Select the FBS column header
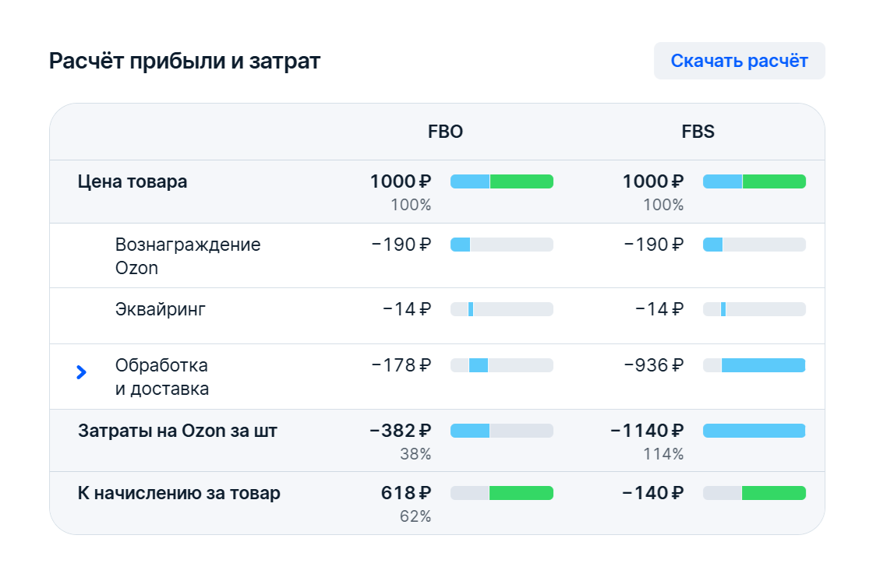This screenshot has width=876, height=588. (698, 132)
